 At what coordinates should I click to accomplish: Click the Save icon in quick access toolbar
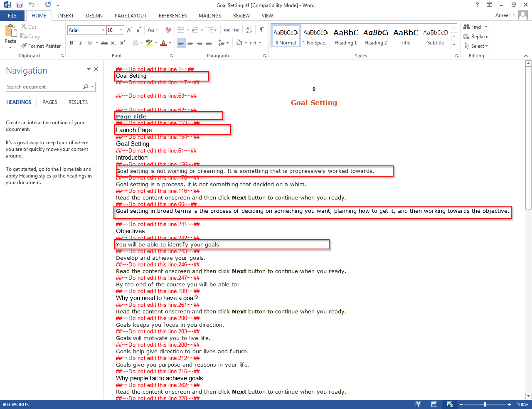point(19,5)
